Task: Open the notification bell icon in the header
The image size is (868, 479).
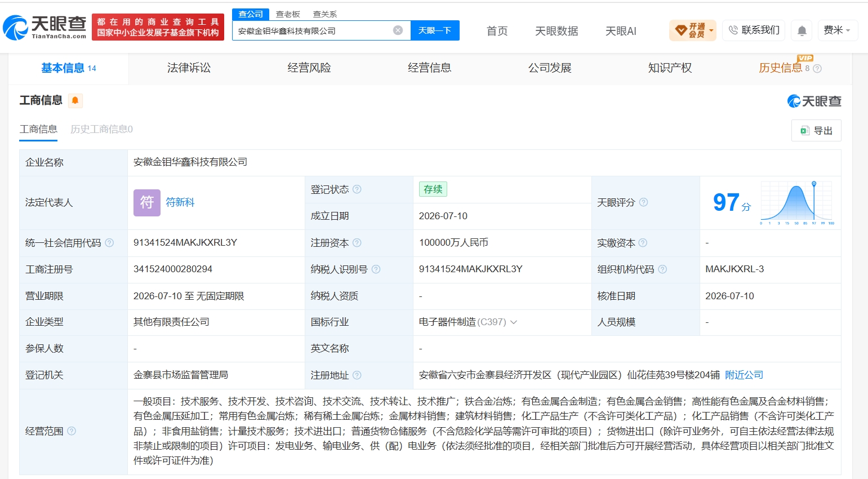Action: (x=802, y=30)
